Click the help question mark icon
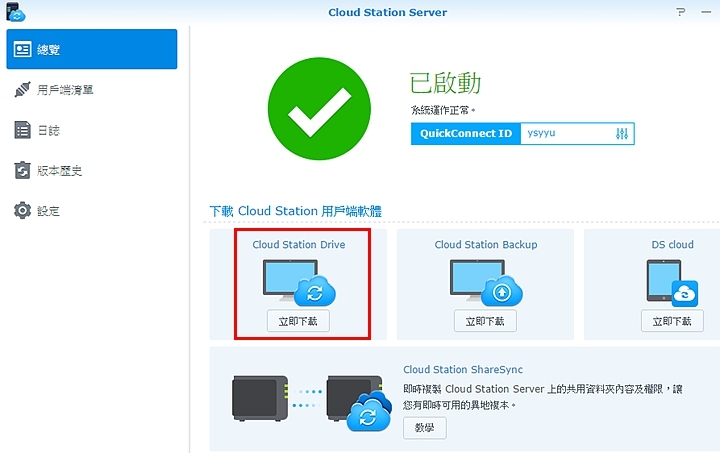 681,12
